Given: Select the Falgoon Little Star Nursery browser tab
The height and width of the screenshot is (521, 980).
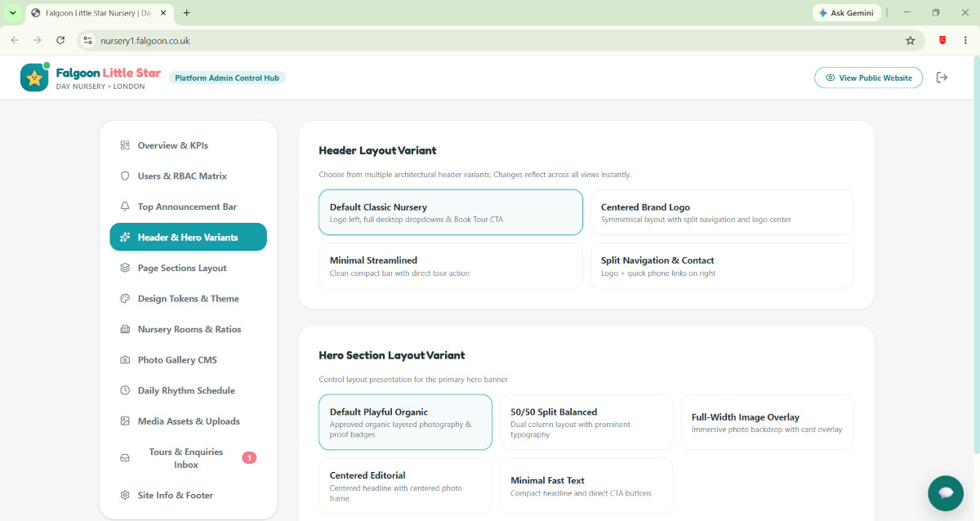Looking at the screenshot, I should (x=99, y=13).
